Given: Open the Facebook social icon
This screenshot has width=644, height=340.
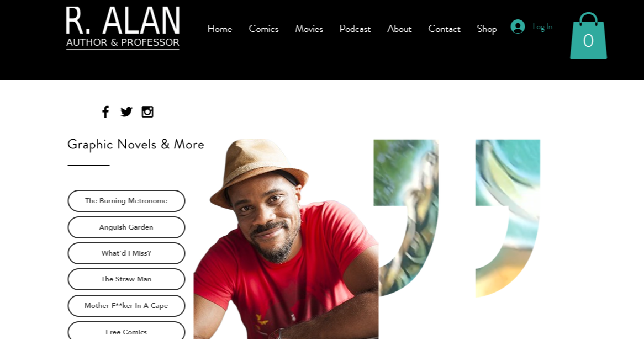Looking at the screenshot, I should point(105,111).
